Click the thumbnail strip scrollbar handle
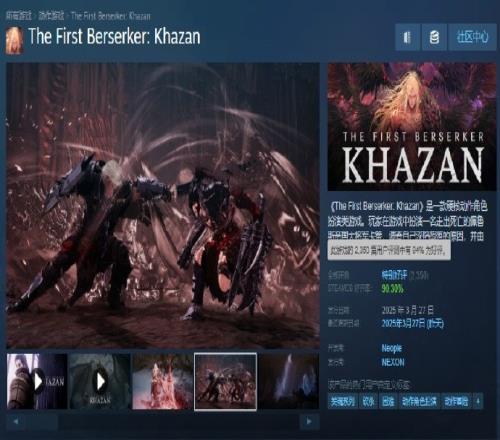 coord(41,422)
